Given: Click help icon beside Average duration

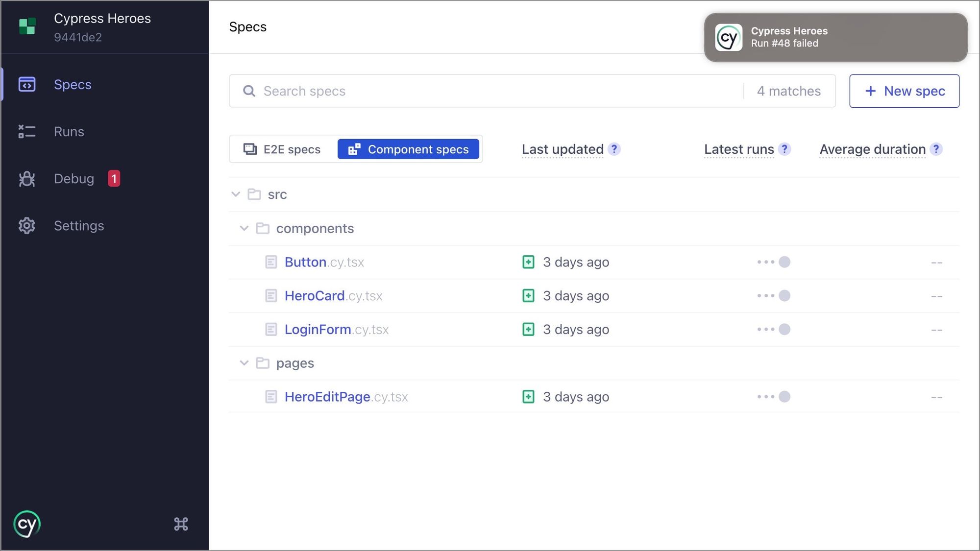Looking at the screenshot, I should click(x=936, y=149).
